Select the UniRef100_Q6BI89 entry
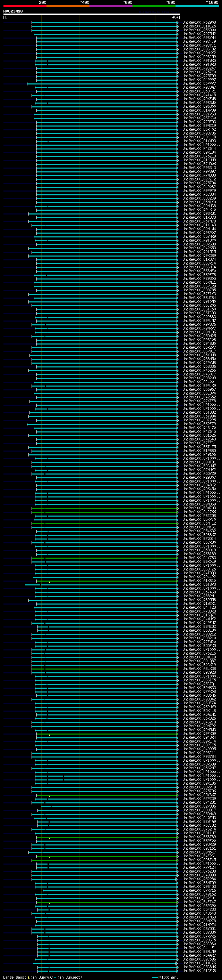 click(199, 554)
